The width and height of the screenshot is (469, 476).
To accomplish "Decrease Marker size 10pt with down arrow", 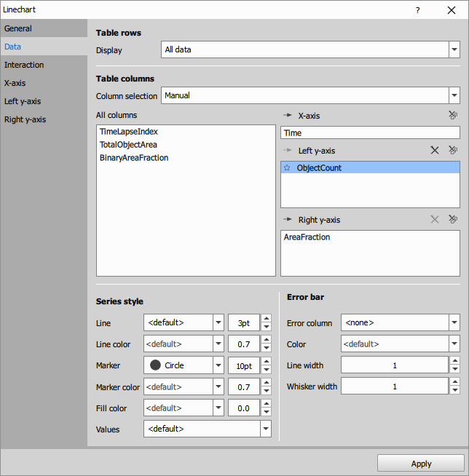I will [x=267, y=370].
